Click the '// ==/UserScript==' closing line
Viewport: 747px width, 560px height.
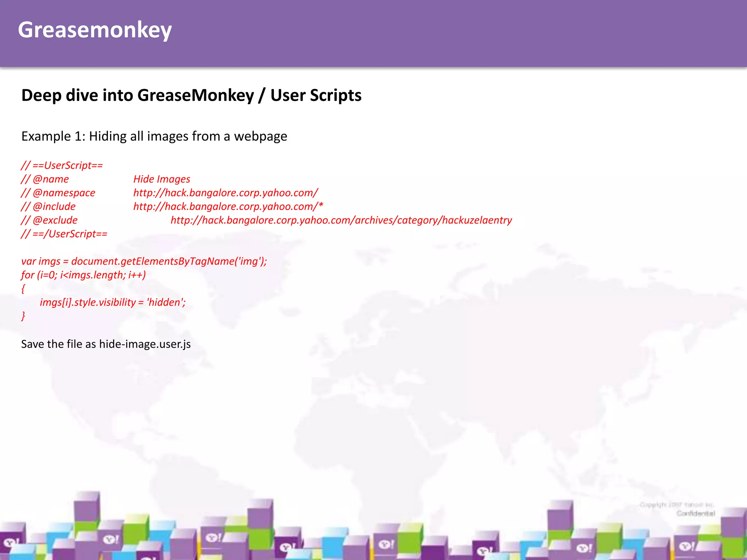click(x=64, y=234)
